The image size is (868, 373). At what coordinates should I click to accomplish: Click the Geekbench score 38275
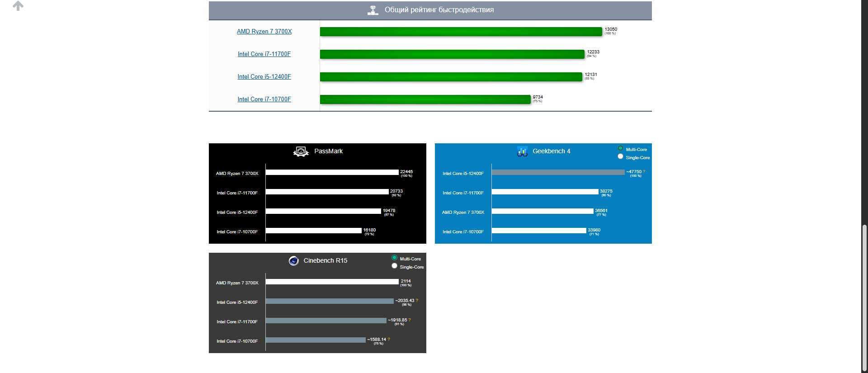click(606, 191)
